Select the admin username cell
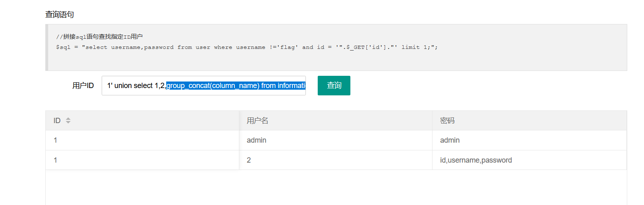The width and height of the screenshot is (644, 205). 335,140
